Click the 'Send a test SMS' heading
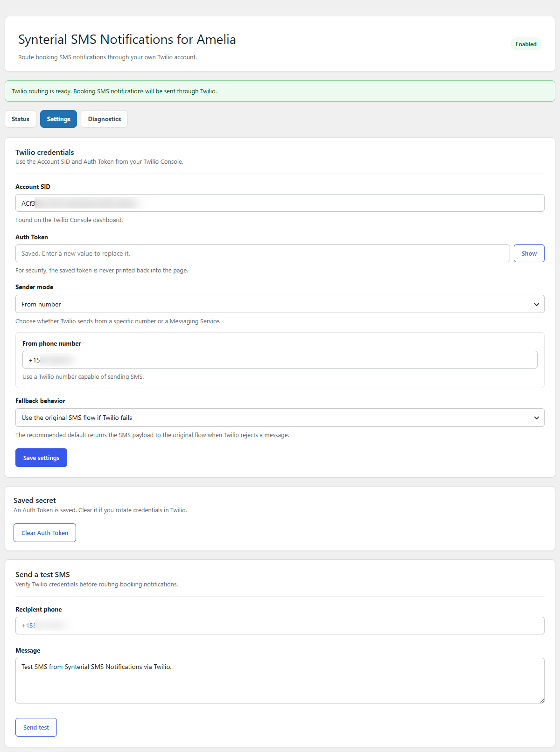The height and width of the screenshot is (752, 560). 42,574
